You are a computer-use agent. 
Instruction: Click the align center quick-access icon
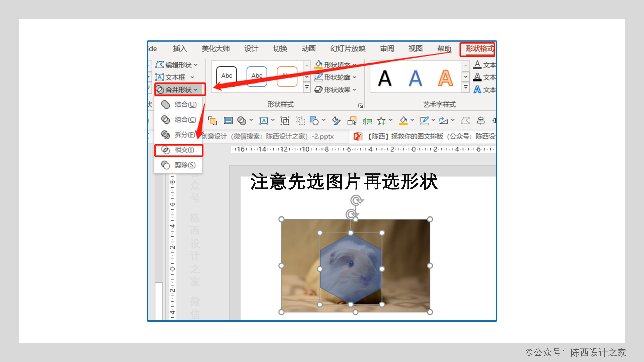[x=480, y=121]
